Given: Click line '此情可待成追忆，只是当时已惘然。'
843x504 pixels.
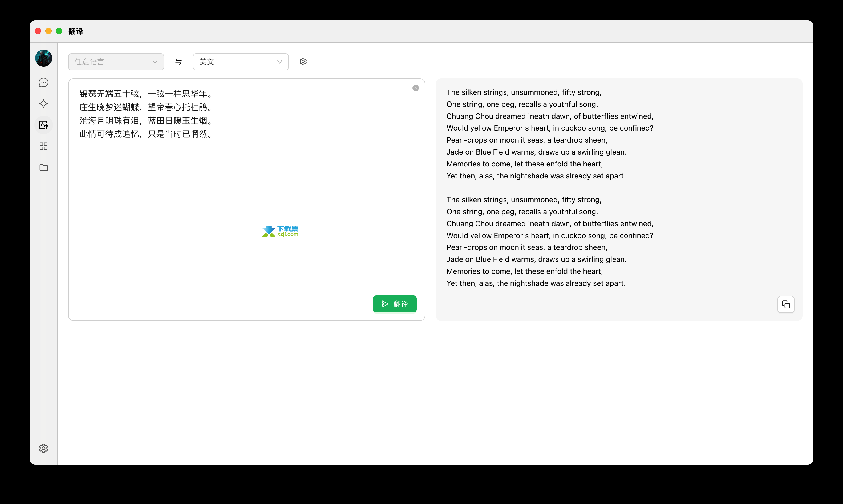Looking at the screenshot, I should [147, 134].
